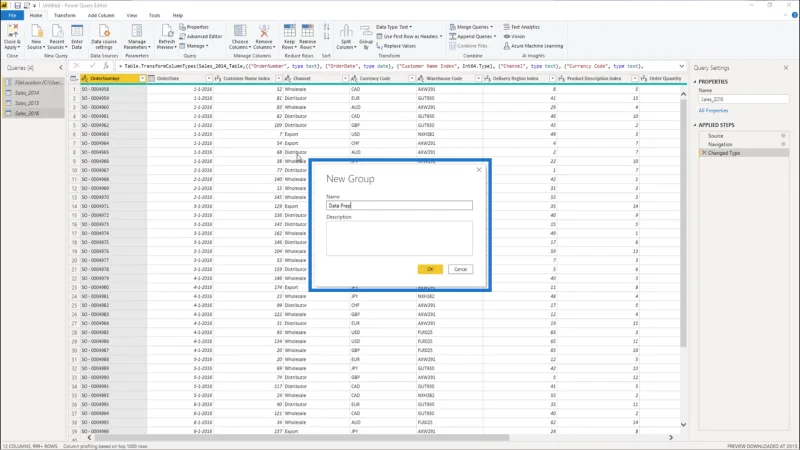Image resolution: width=800 pixels, height=450 pixels.
Task: Open Azure Machine Learning
Action: click(x=533, y=46)
